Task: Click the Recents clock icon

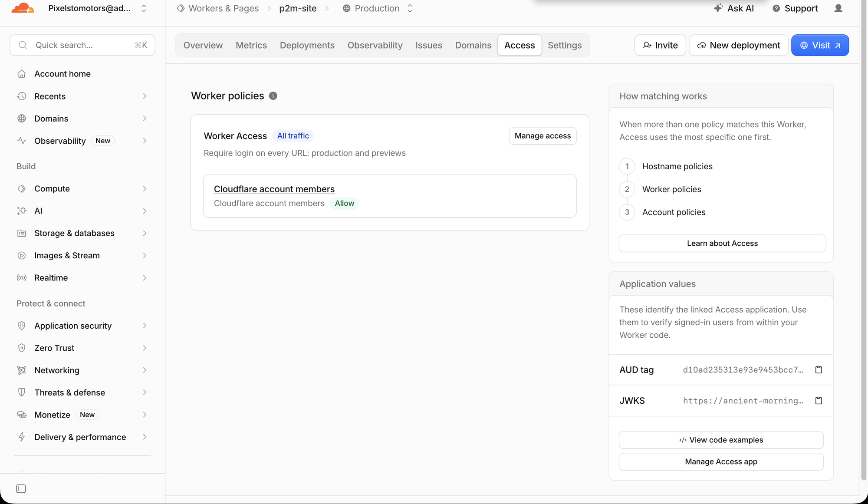Action: (x=22, y=96)
